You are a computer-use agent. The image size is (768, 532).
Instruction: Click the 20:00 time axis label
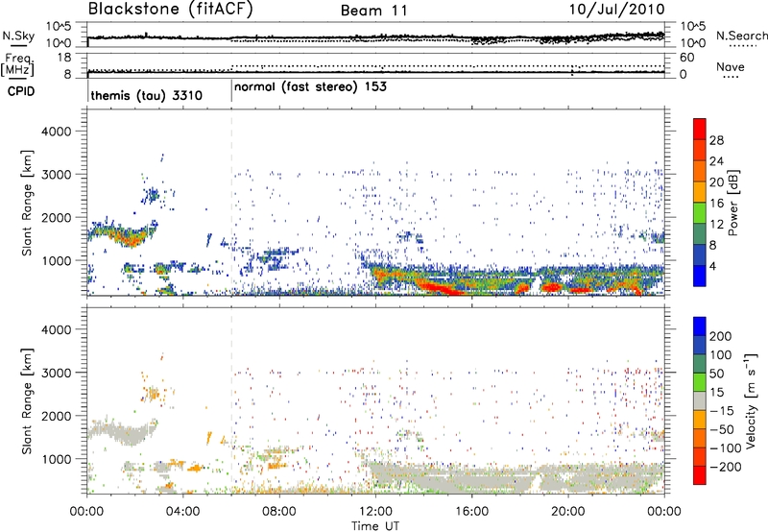[x=568, y=512]
